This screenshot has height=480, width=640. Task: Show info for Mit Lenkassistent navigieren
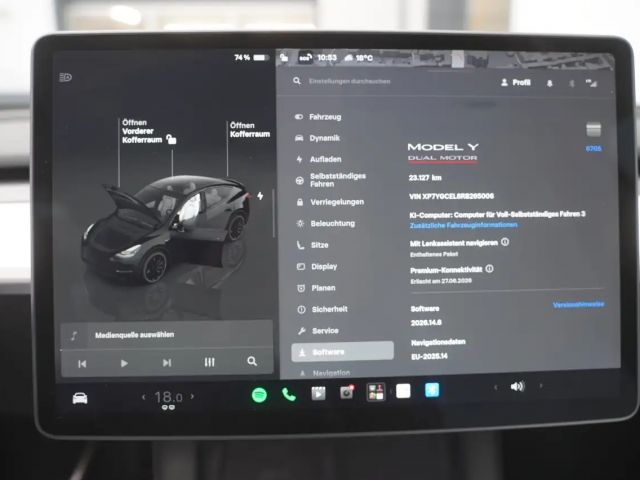[505, 242]
